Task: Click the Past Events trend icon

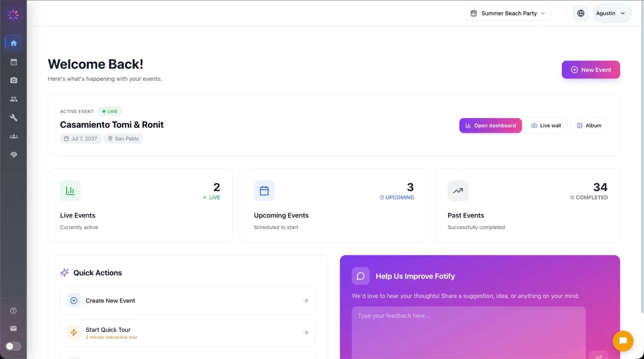Action: 458,191
